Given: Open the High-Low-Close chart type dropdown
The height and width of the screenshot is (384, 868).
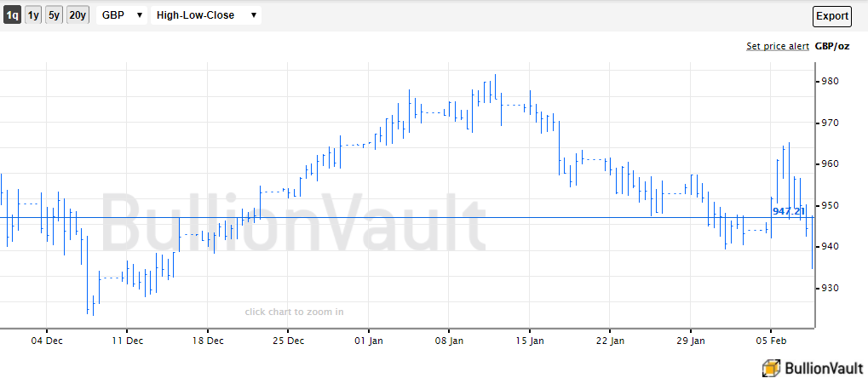Looking at the screenshot, I should (x=206, y=15).
